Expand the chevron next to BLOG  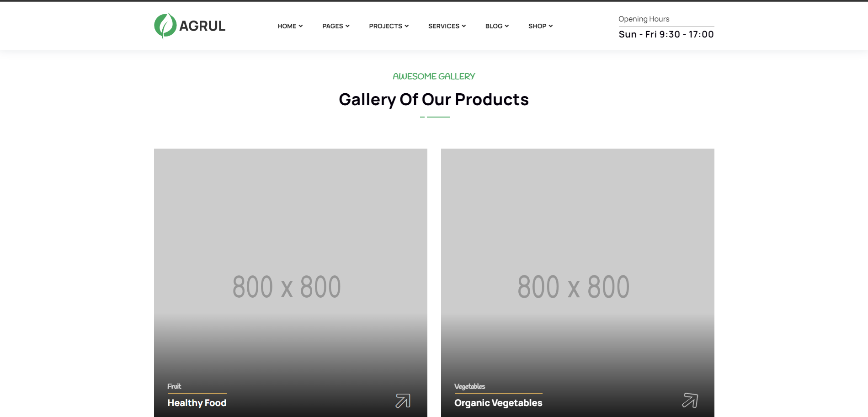(x=507, y=26)
